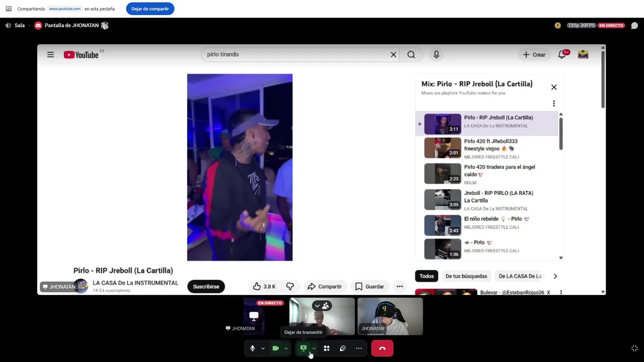Image resolution: width=644 pixels, height=362 pixels.
Task: Click Suscribirse button
Action: 206,287
